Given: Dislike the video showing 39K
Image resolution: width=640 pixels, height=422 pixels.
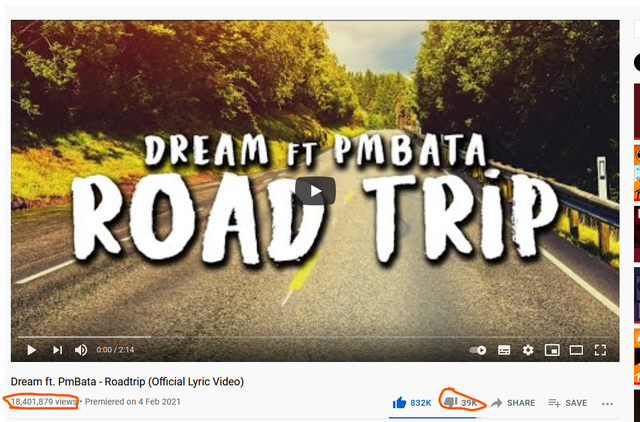Looking at the screenshot, I should (460, 402).
